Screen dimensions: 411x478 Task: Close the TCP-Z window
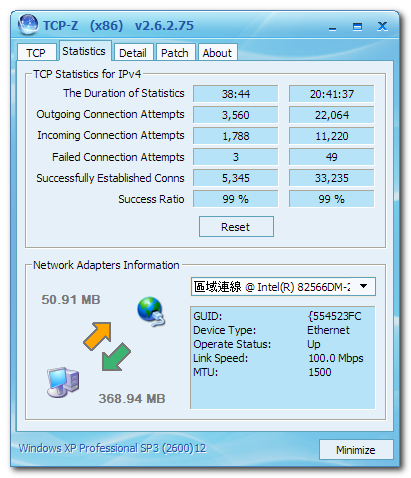(x=382, y=26)
